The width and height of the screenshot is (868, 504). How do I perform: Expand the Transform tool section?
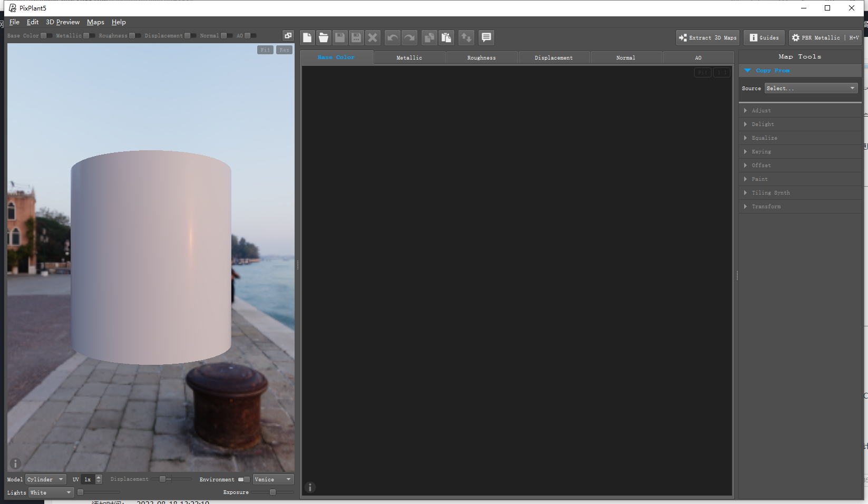click(800, 206)
